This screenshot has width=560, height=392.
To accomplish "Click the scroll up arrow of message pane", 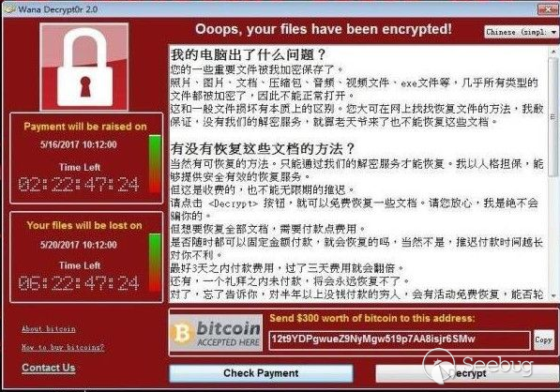I will 553,52.
